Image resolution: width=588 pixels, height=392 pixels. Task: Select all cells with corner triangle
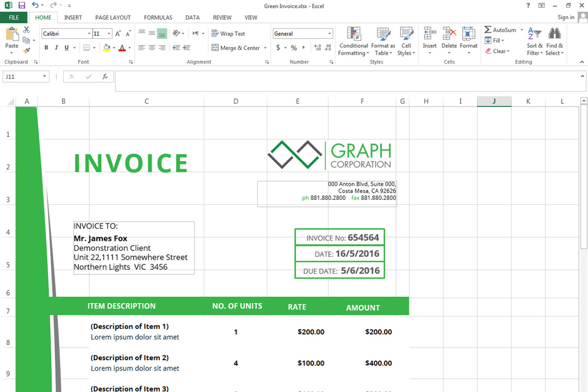11,102
